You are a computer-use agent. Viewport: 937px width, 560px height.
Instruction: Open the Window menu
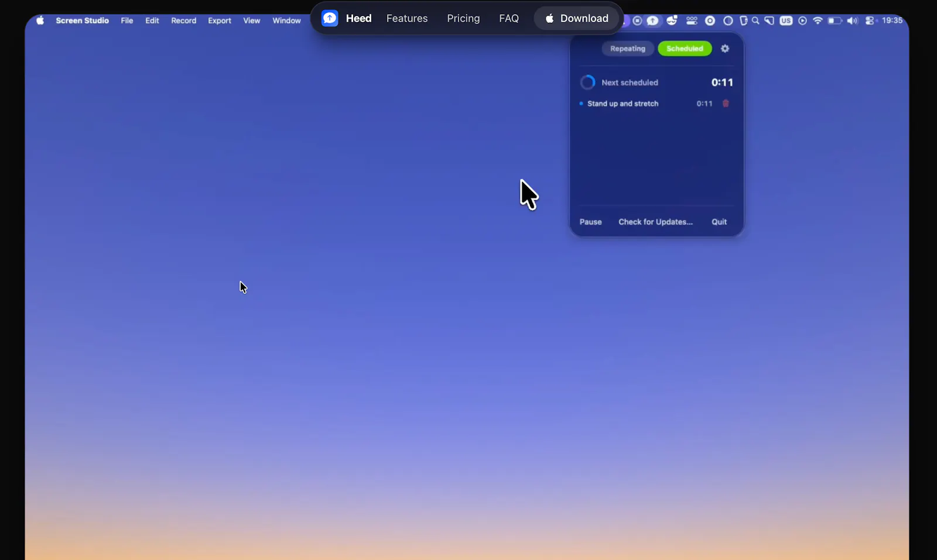pos(286,20)
